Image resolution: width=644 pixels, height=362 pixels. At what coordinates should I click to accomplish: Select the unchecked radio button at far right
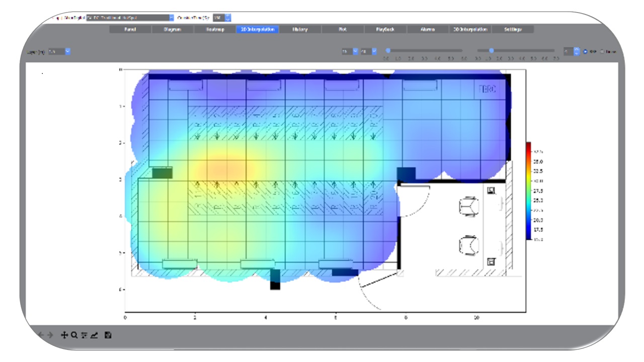tap(603, 51)
